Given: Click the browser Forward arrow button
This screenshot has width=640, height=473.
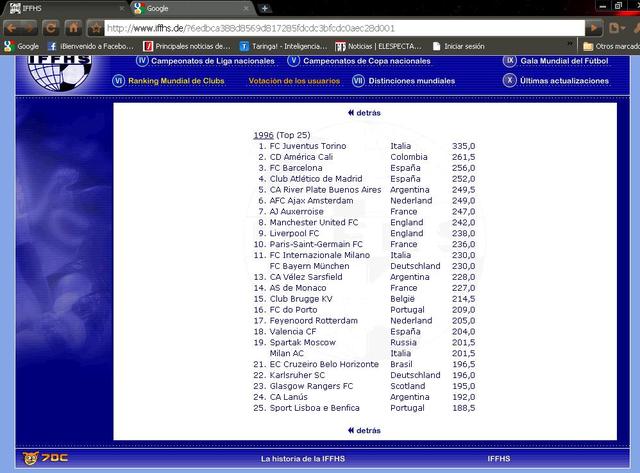Looking at the screenshot, I should [x=30, y=28].
